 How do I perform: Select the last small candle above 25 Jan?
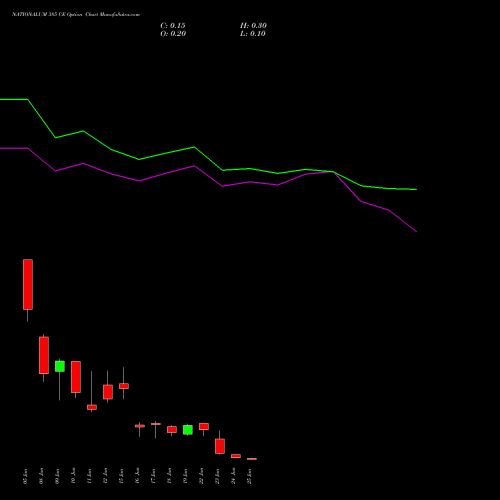pyautogui.click(x=252, y=459)
